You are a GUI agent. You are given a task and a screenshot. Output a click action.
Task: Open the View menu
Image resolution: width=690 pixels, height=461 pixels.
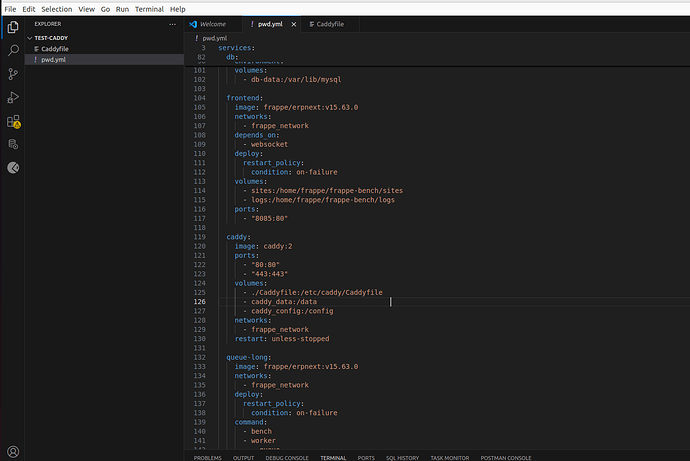point(87,9)
